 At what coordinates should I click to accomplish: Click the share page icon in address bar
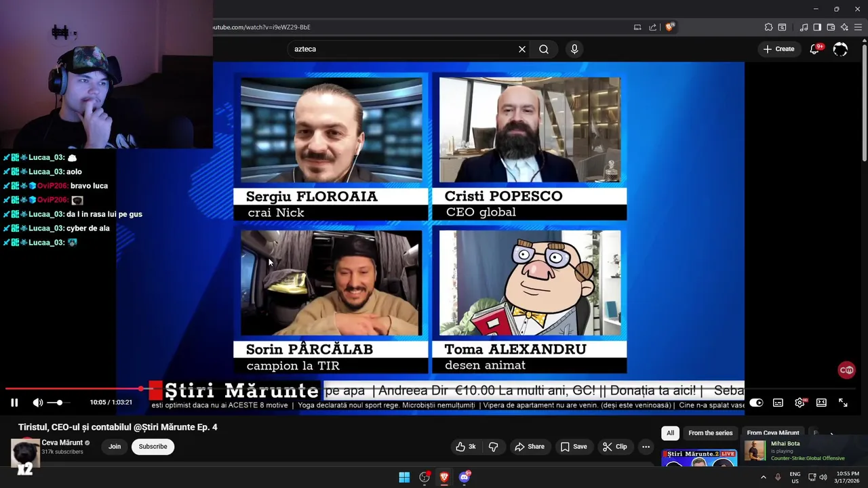click(652, 27)
